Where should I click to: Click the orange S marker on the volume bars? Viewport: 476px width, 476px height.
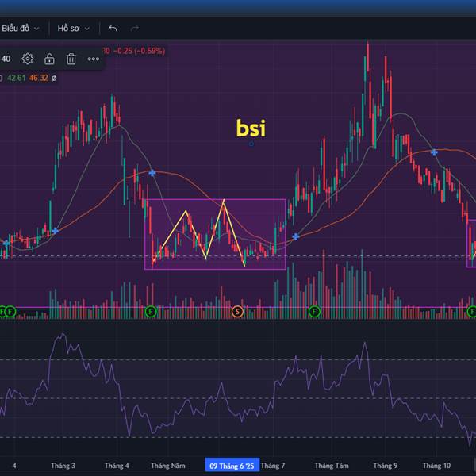237,312
